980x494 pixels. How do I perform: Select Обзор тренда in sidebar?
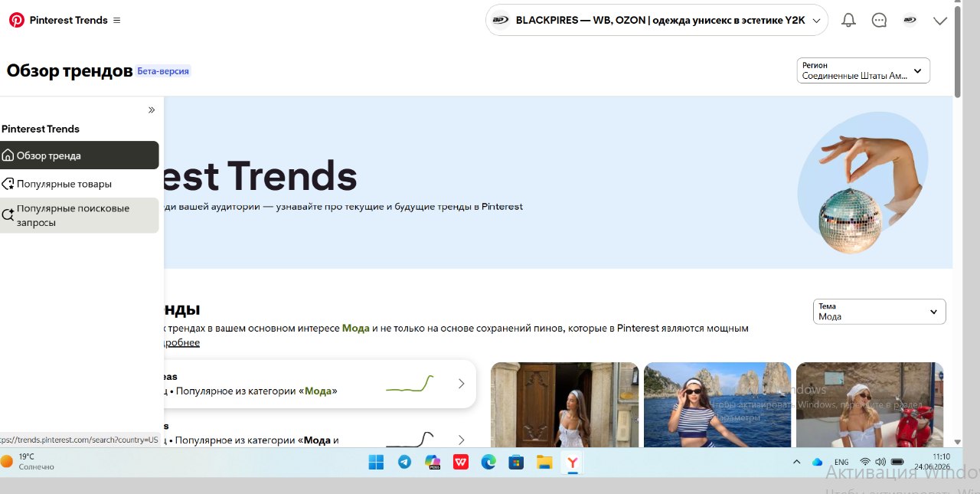[x=80, y=155]
